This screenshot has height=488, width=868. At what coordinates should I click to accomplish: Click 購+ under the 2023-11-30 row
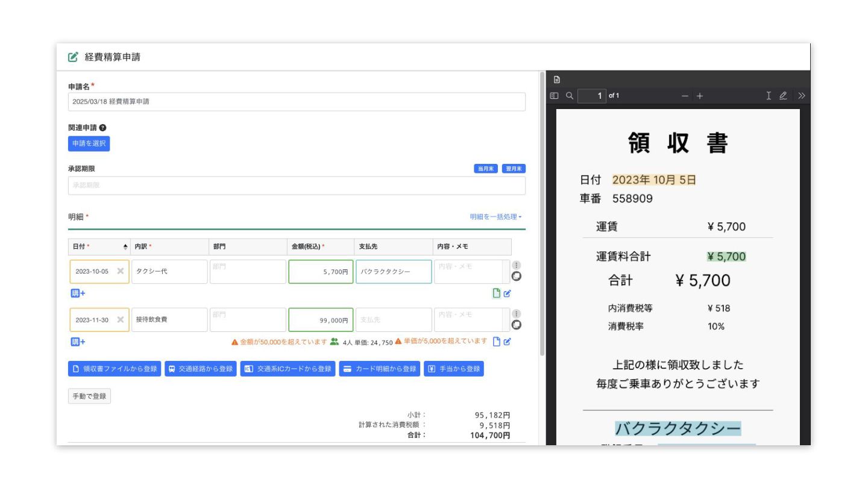pyautogui.click(x=78, y=342)
